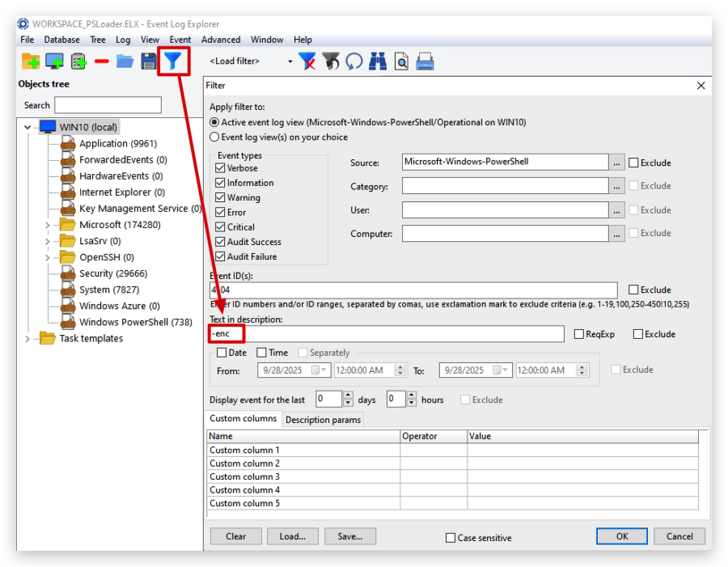Click the add computer toolbar icon

(54, 61)
